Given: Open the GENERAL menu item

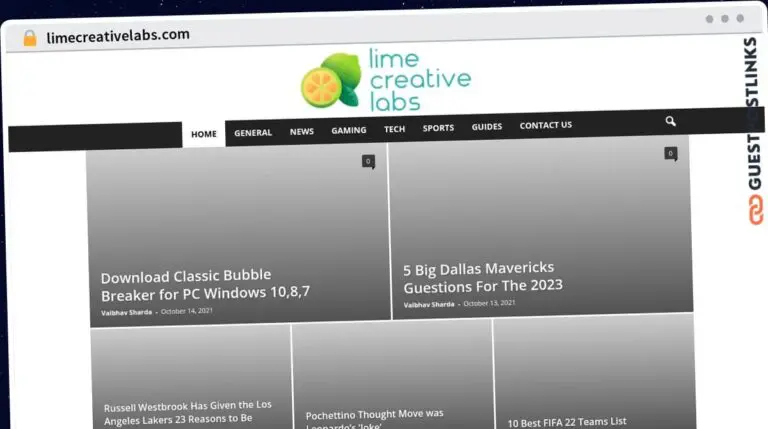Looking at the screenshot, I should (253, 133).
